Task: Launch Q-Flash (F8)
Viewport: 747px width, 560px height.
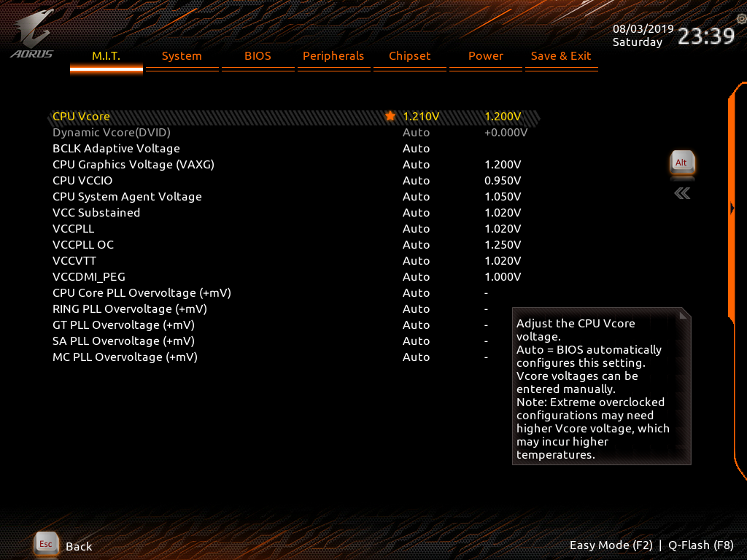Action: (x=701, y=545)
